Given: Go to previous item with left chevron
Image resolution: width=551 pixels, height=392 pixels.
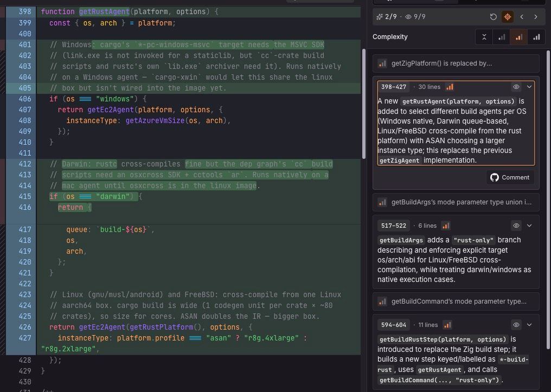Looking at the screenshot, I should (522, 17).
